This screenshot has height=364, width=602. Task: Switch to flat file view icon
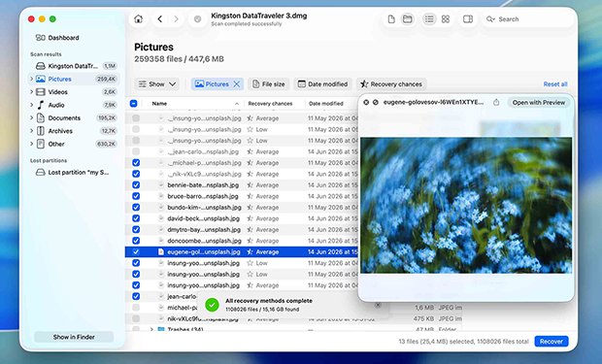[391, 18]
